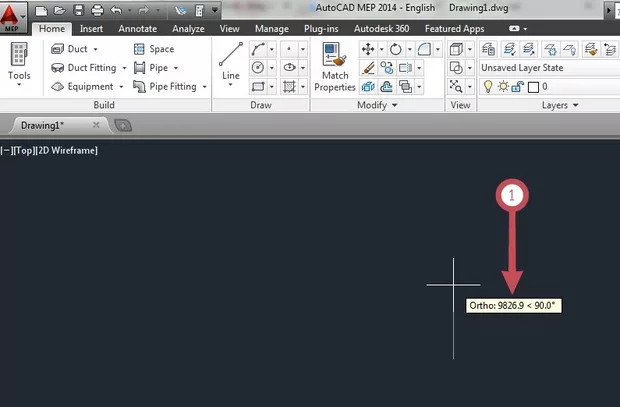Open the Insert ribbon tab
The height and width of the screenshot is (407, 620).
tap(91, 29)
